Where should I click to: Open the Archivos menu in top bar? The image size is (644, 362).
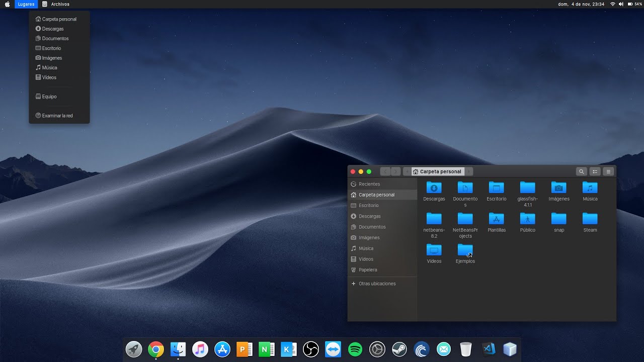point(56,4)
